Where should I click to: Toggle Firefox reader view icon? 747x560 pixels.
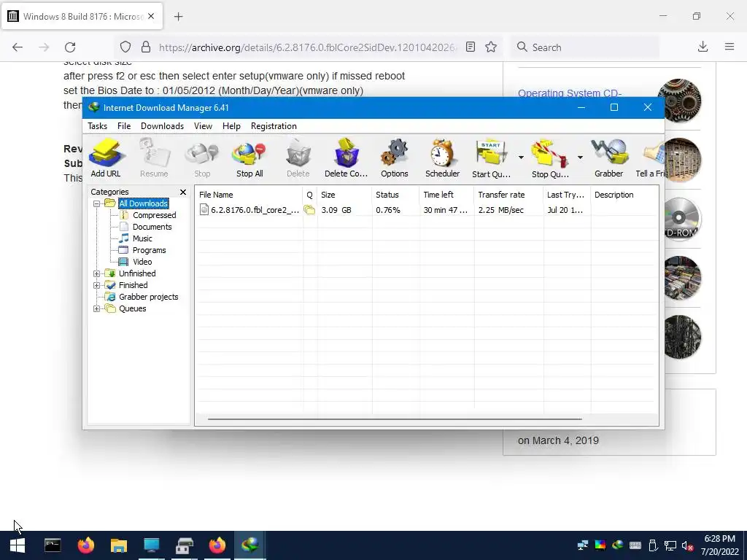(471, 47)
